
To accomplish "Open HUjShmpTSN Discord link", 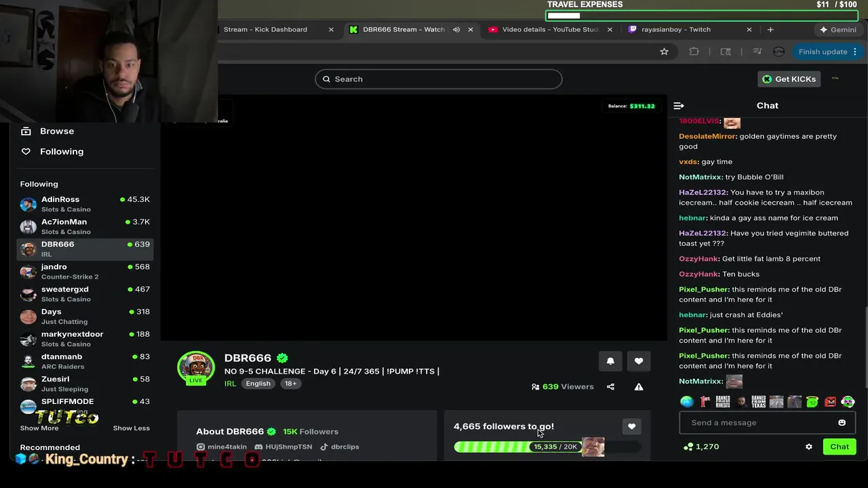I will click(x=283, y=447).
